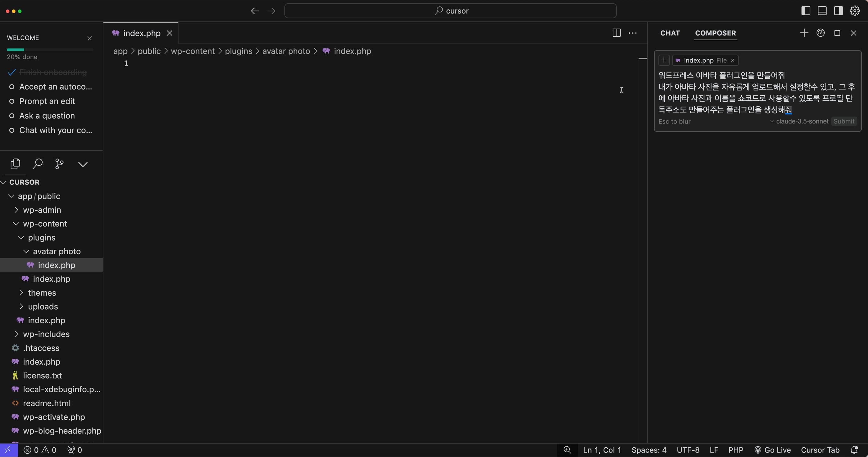Open the Search view icon in sidebar
The width and height of the screenshot is (868, 457).
(38, 164)
